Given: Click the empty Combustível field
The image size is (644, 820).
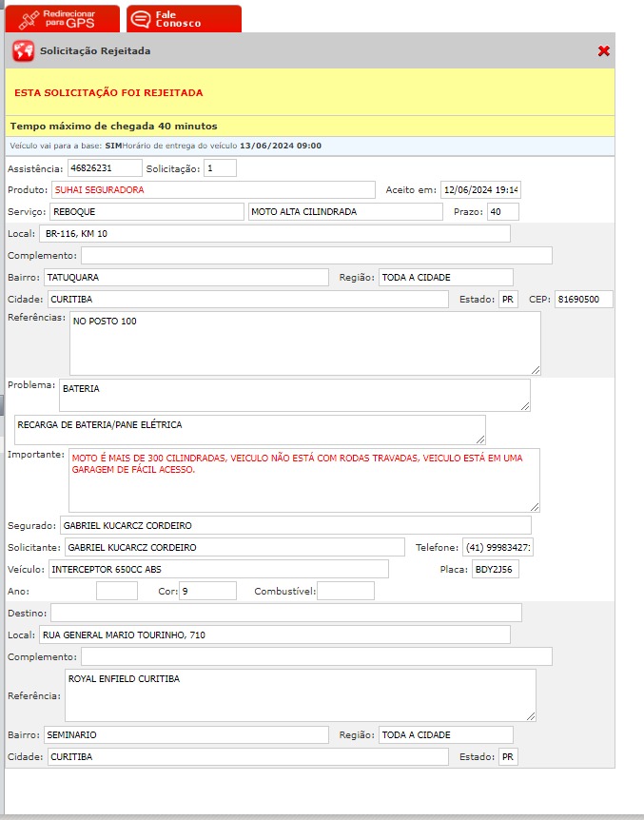Looking at the screenshot, I should coord(346,591).
